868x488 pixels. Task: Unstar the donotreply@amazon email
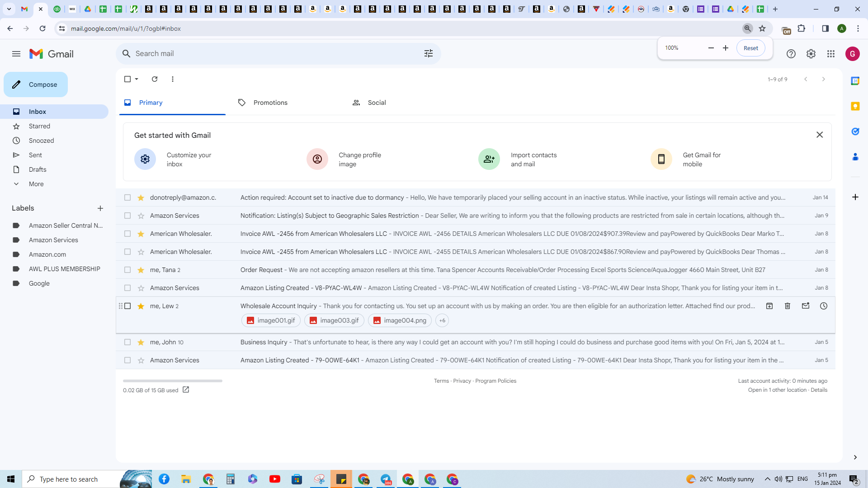[141, 197]
